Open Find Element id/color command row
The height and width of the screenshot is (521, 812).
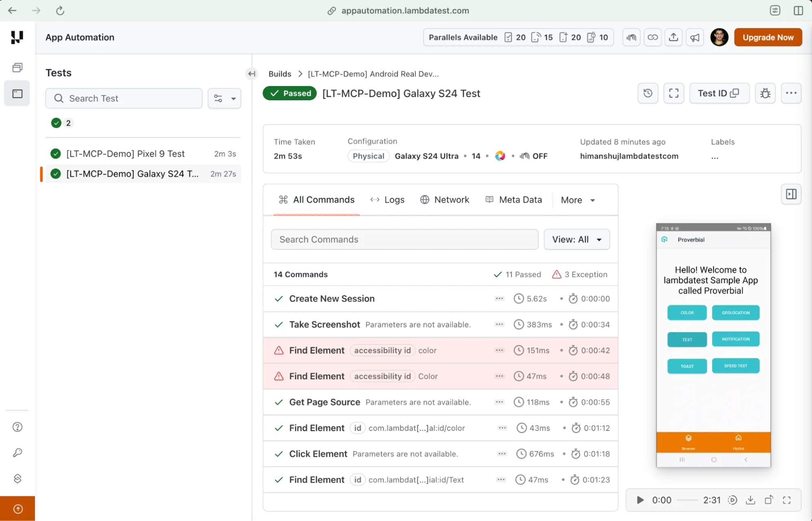(440, 428)
